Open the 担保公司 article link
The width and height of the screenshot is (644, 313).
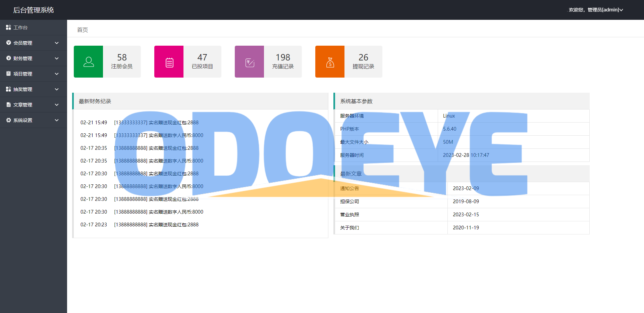coord(350,202)
